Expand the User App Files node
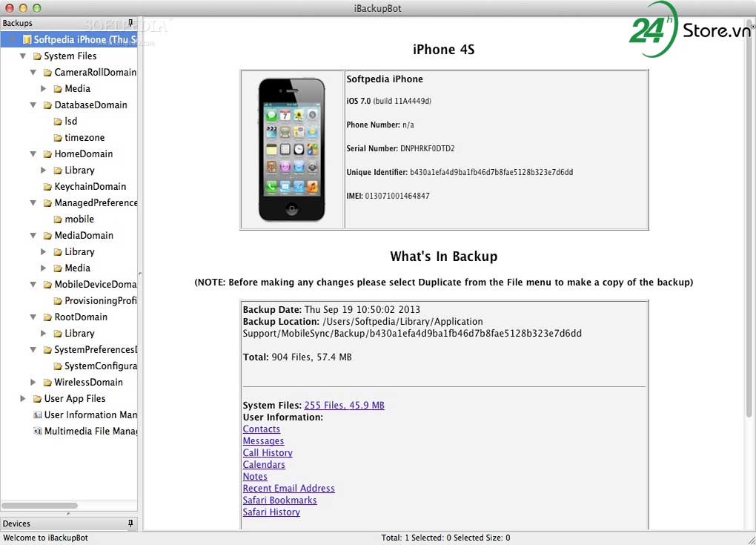756x545 pixels. [x=23, y=399]
